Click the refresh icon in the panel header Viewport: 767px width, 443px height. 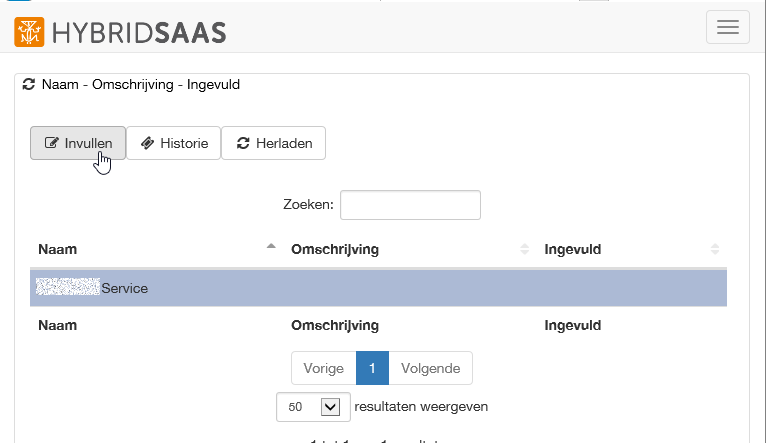(28, 85)
